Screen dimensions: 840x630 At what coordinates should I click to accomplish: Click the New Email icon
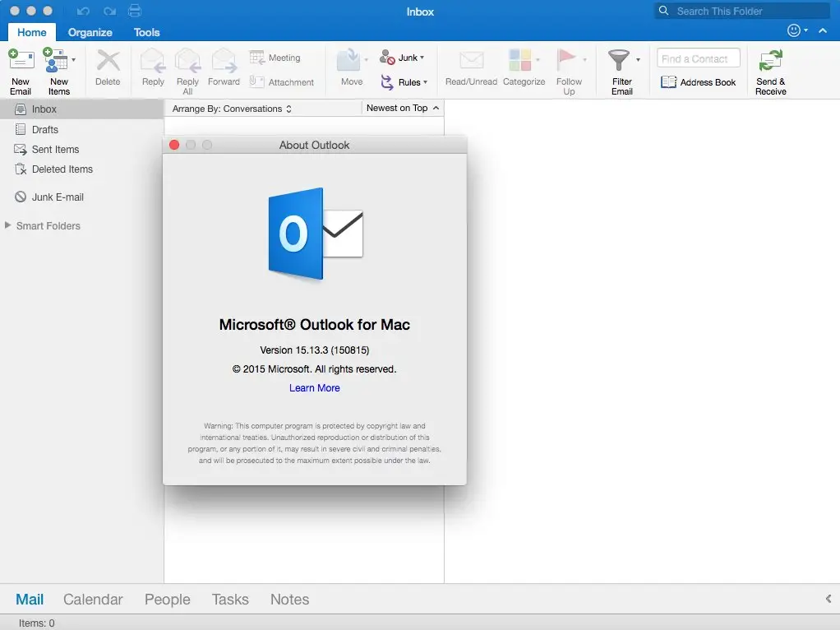(x=21, y=62)
